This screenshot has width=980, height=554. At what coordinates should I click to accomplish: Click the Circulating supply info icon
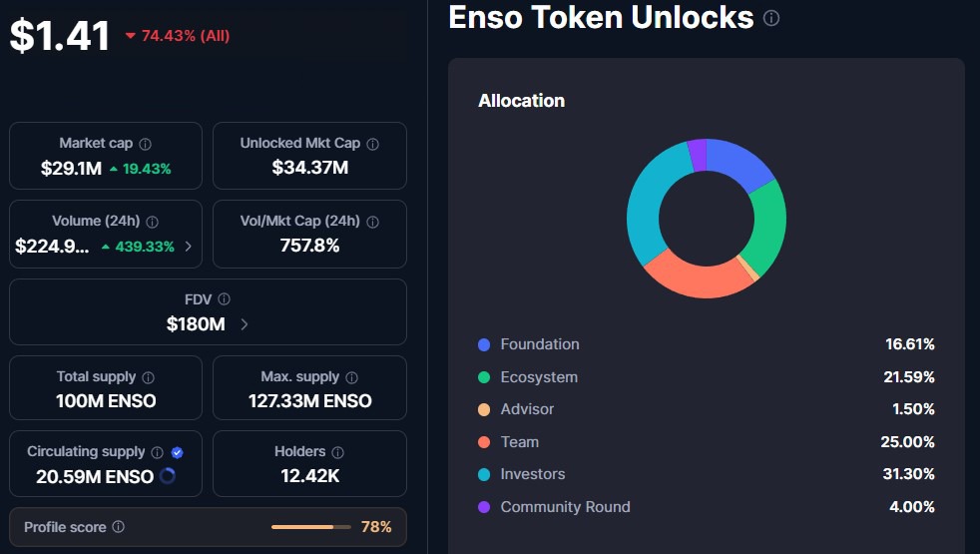158,452
